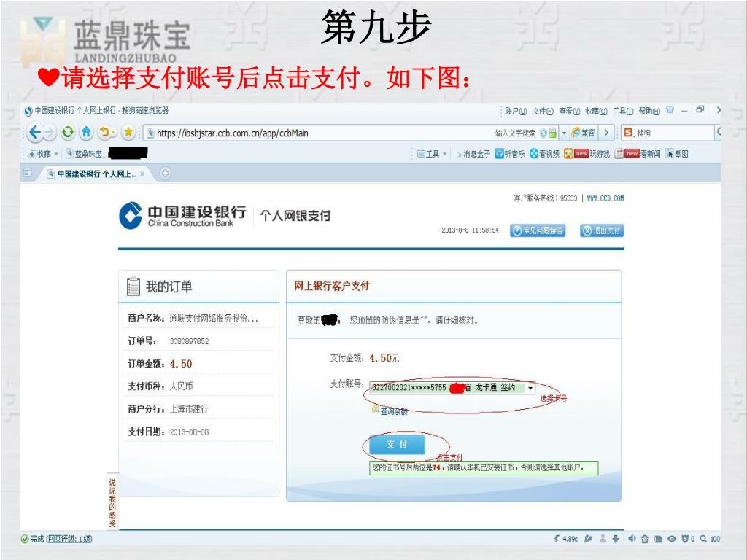Click the 常见问题解答 FAQ button
This screenshot has width=747, height=560.
[x=538, y=230]
